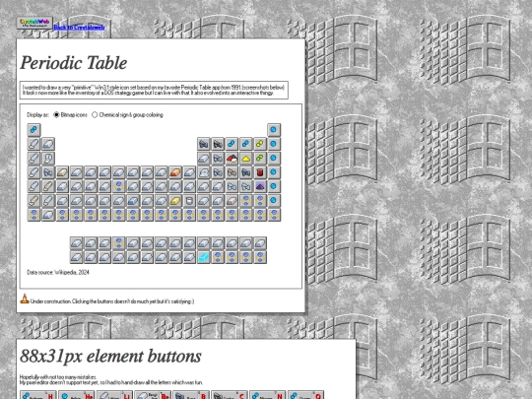This screenshot has height=399, width=532.
Task: Select the Calcium element icon
Action: tap(48, 172)
